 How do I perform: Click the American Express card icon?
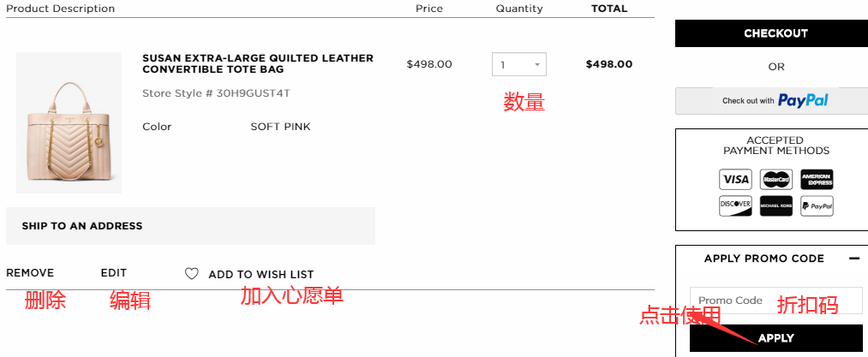point(817,180)
